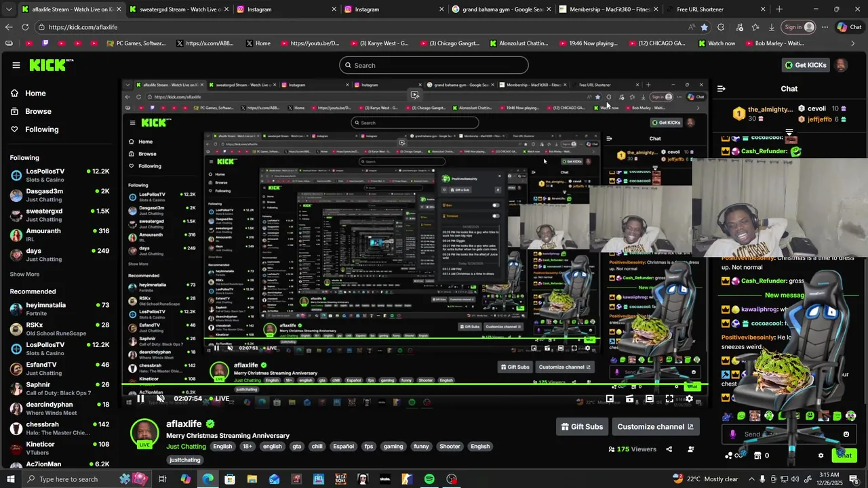Image resolution: width=868 pixels, height=488 pixels.
Task: Switch to Free URL Shortener tab
Action: click(715, 9)
